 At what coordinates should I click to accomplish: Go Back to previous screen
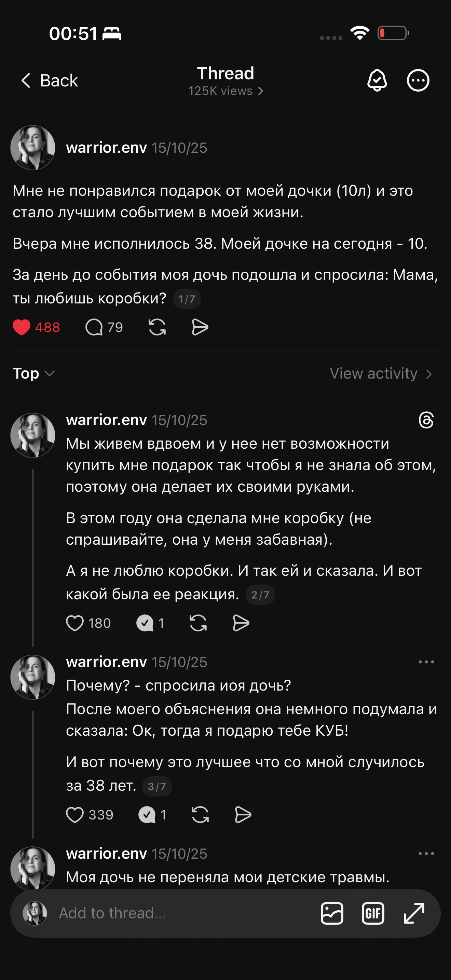(49, 80)
